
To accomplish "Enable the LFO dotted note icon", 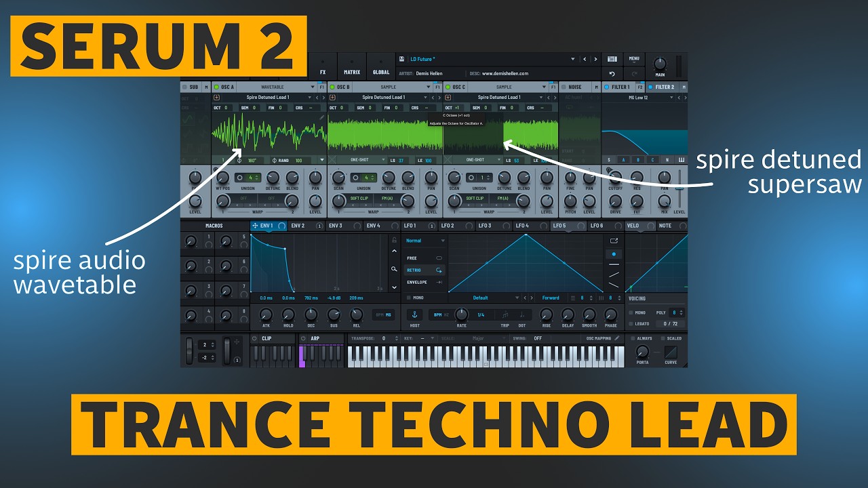I will pyautogui.click(x=522, y=314).
